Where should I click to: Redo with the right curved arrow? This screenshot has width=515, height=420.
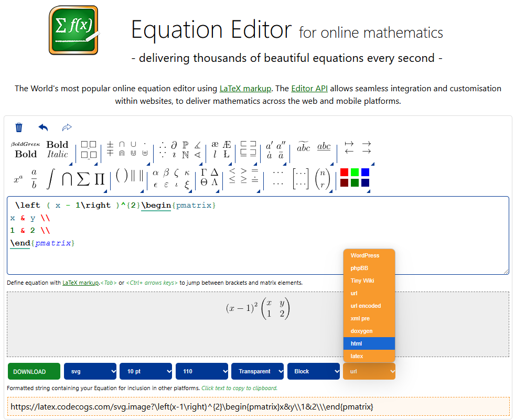tap(67, 127)
